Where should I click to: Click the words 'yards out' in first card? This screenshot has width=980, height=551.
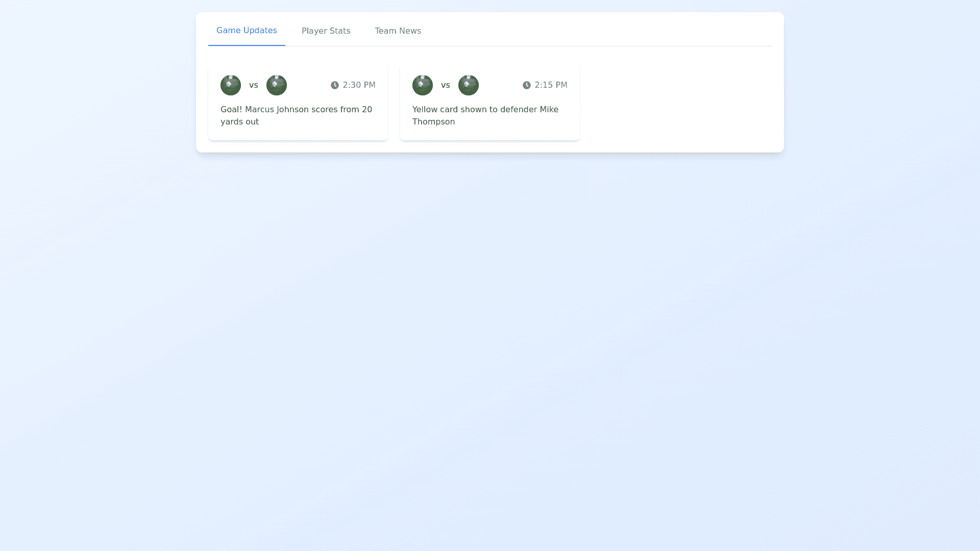239,122
